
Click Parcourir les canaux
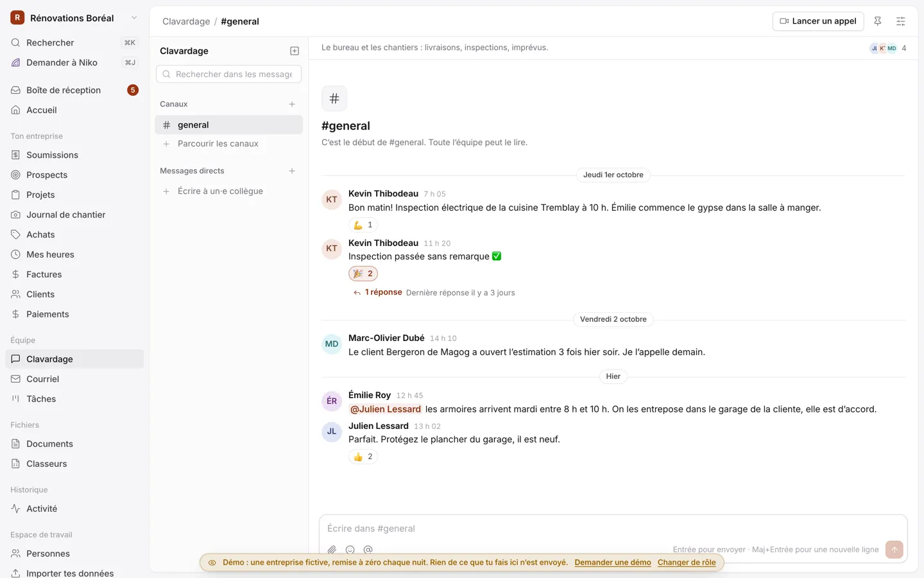point(228,144)
